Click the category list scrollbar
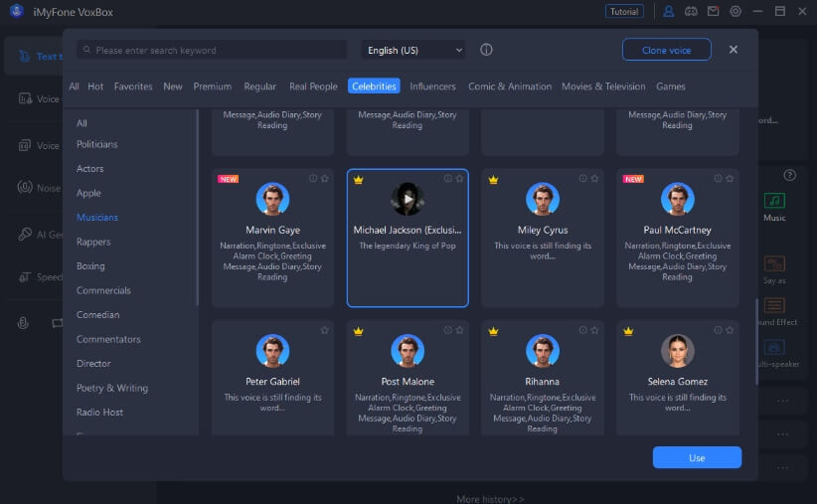This screenshot has width=817, height=504. coord(197,208)
